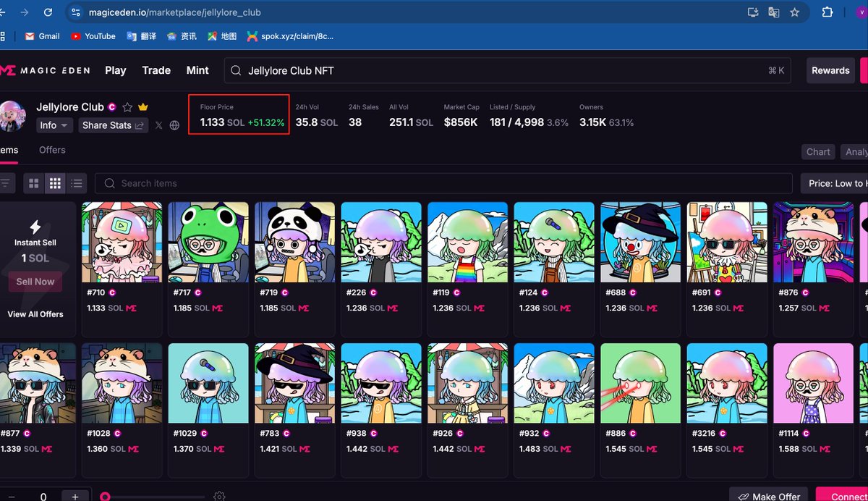Click the Magic Eden logo
Screen dimensions: 868x501
coord(45,70)
